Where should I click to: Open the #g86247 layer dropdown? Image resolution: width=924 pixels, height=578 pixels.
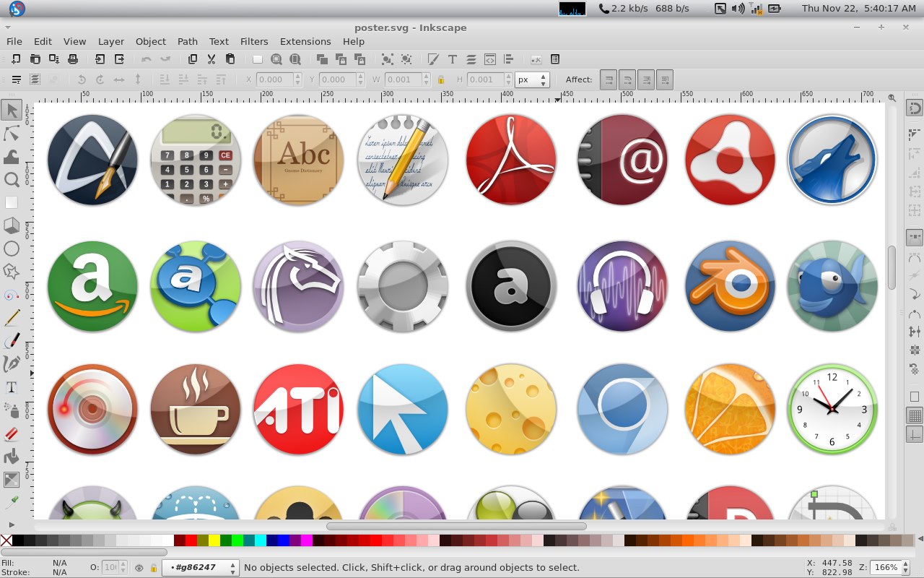[x=201, y=568]
